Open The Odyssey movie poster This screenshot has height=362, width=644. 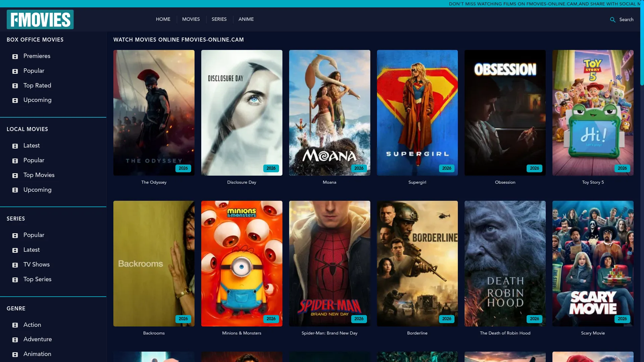tap(154, 113)
